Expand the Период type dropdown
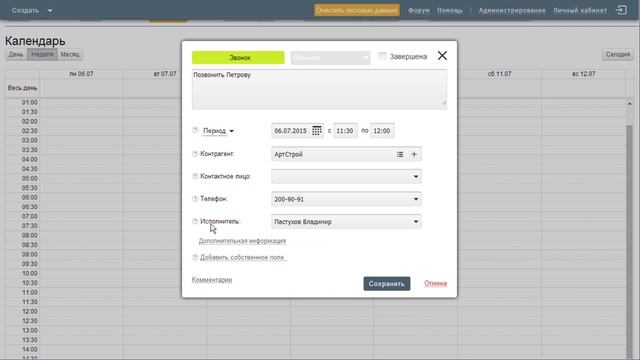 point(218,131)
